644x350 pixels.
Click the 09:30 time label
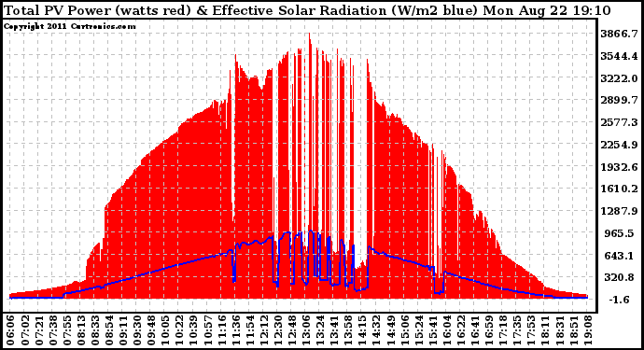(x=137, y=330)
